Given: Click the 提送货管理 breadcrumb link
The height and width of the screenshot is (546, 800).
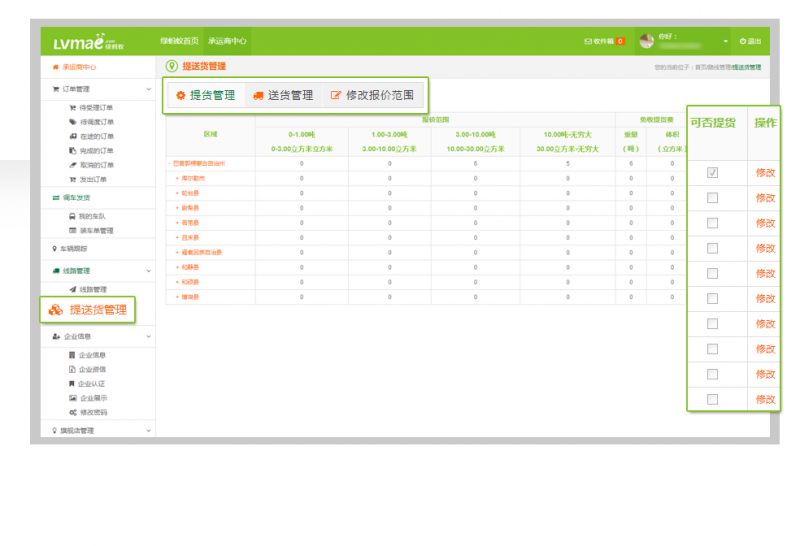Looking at the screenshot, I should coord(746,67).
